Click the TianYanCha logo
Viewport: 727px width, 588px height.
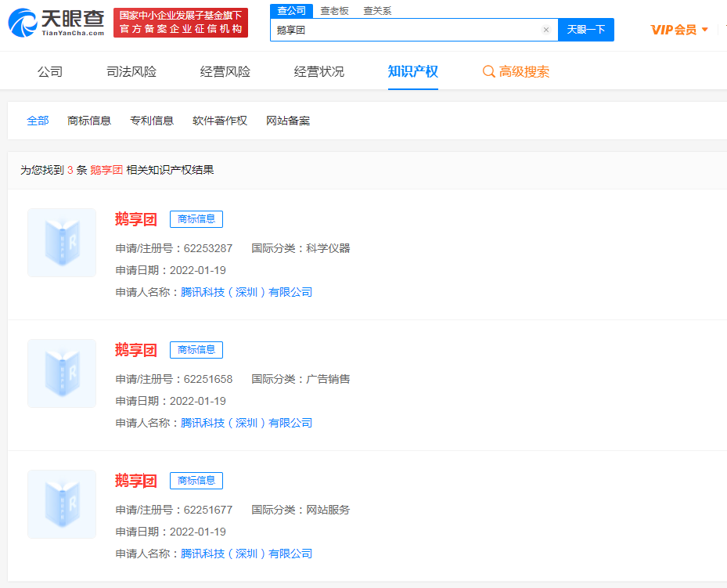(x=56, y=23)
